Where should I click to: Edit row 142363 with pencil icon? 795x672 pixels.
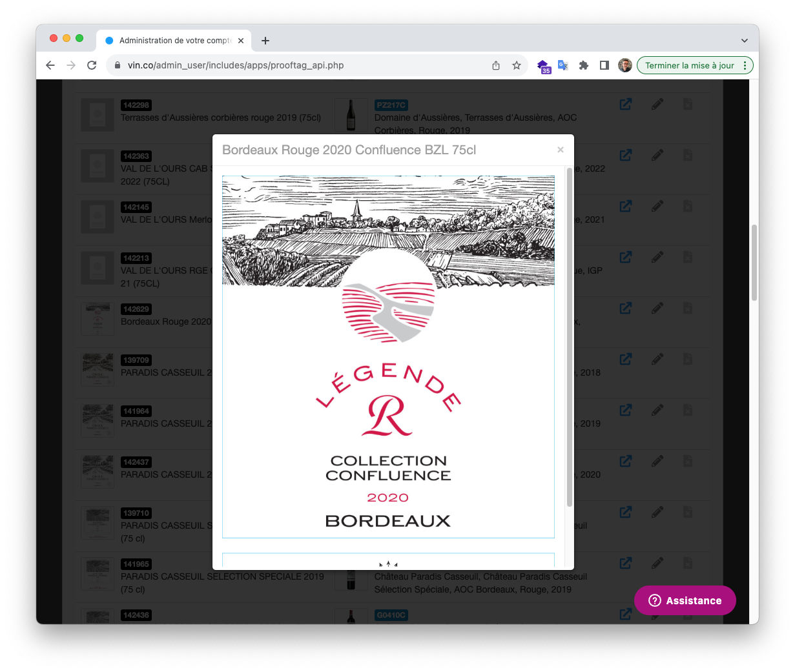coord(657,155)
